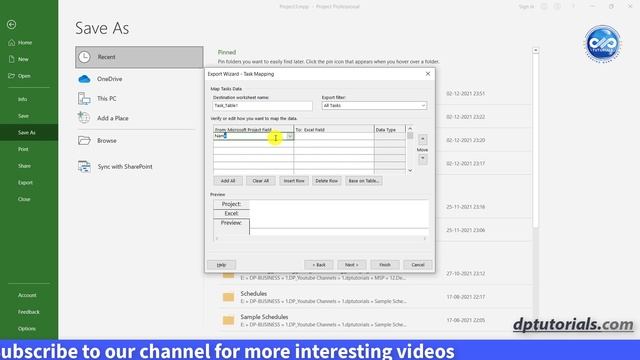Viewport: 640px width, 360px height.
Task: Open the Export page
Action: click(x=25, y=183)
